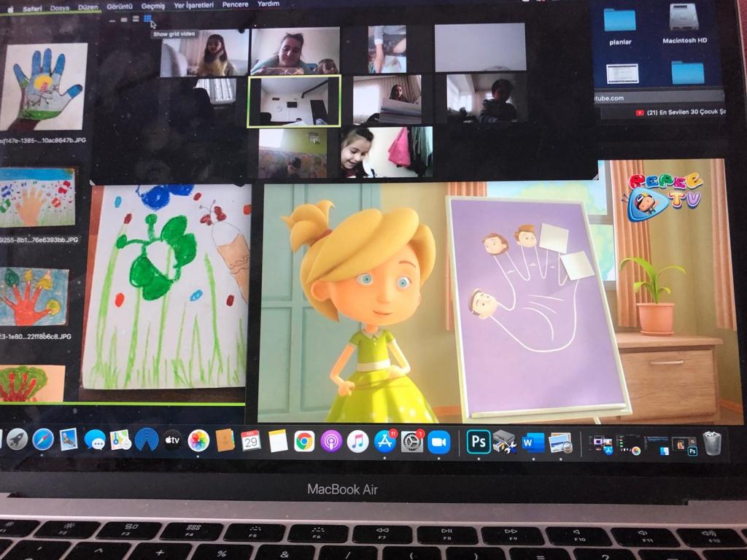747x560 pixels.
Task: Open the Yer İşaretleri menu
Action: pos(195,5)
